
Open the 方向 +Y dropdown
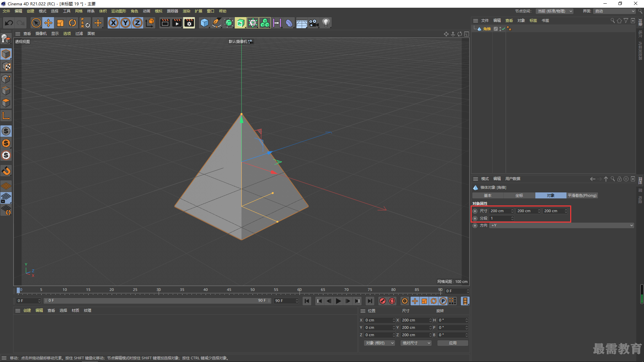click(562, 226)
